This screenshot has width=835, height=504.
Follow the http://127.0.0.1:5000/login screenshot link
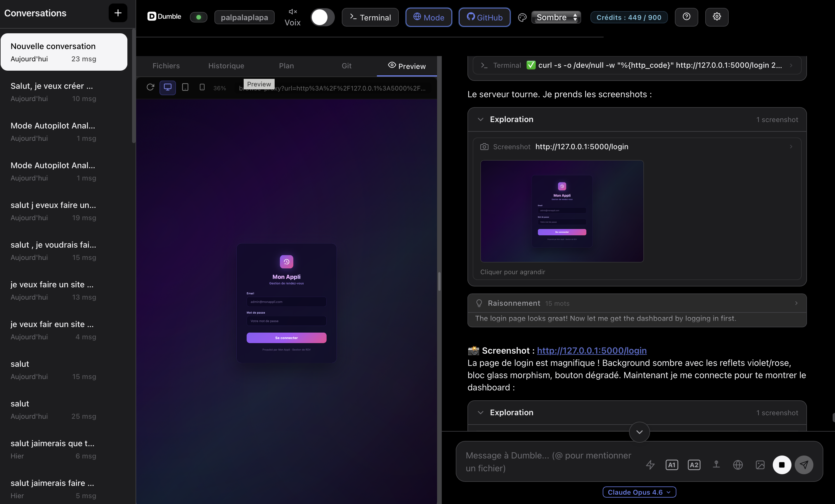click(x=592, y=351)
